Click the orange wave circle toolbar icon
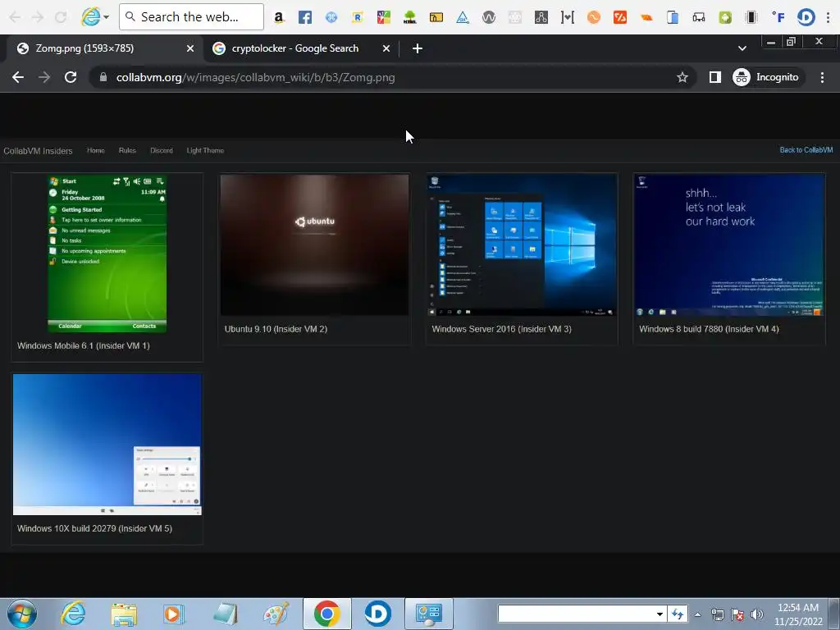Image resolution: width=840 pixels, height=630 pixels. point(594,17)
